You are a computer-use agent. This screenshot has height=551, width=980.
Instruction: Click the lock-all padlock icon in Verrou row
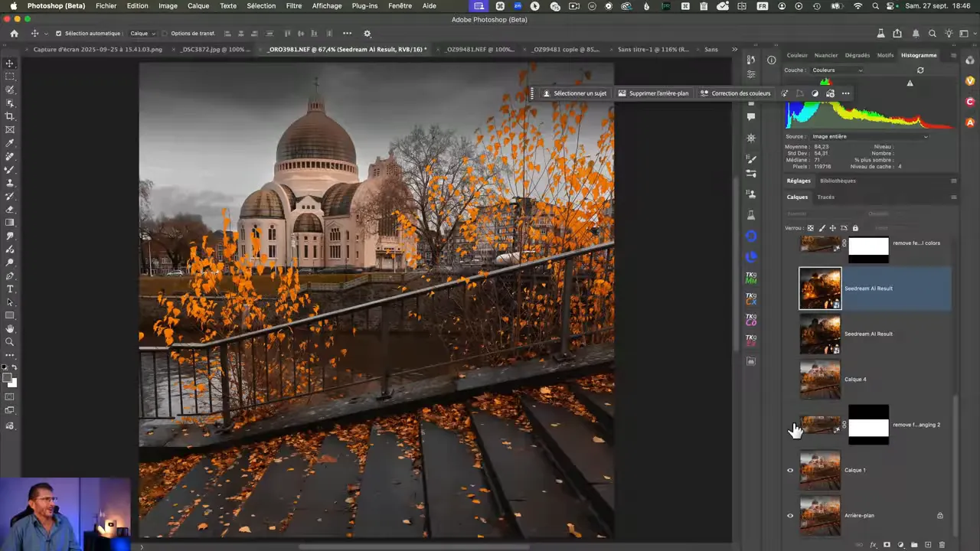(x=855, y=228)
